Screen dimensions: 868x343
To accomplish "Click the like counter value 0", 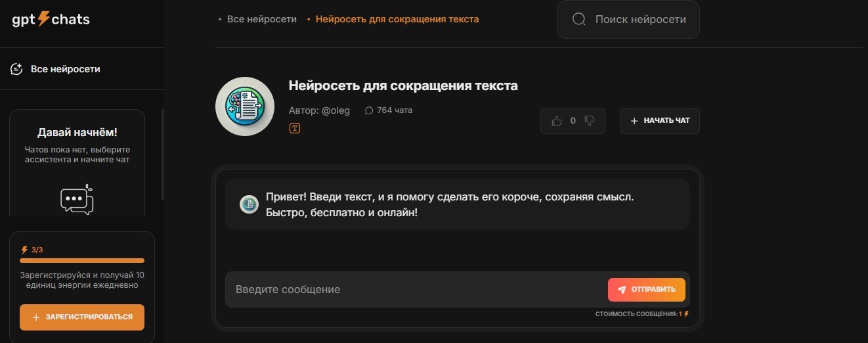I will (x=573, y=121).
